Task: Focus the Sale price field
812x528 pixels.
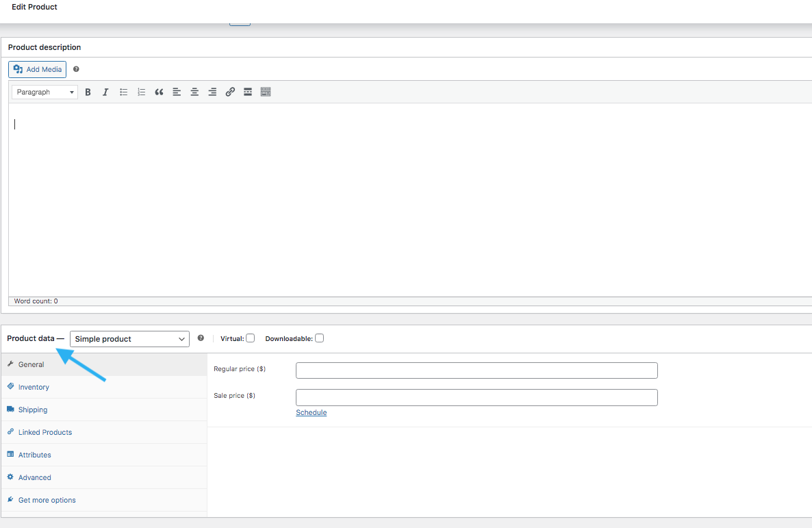Action: point(477,397)
